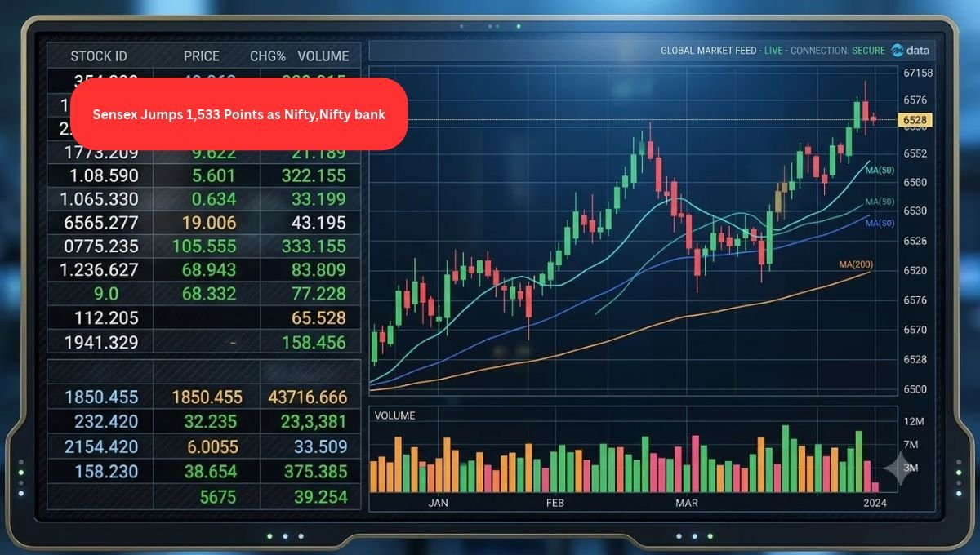Select the FEB label on time axis
This screenshot has width=980, height=555.
[555, 503]
